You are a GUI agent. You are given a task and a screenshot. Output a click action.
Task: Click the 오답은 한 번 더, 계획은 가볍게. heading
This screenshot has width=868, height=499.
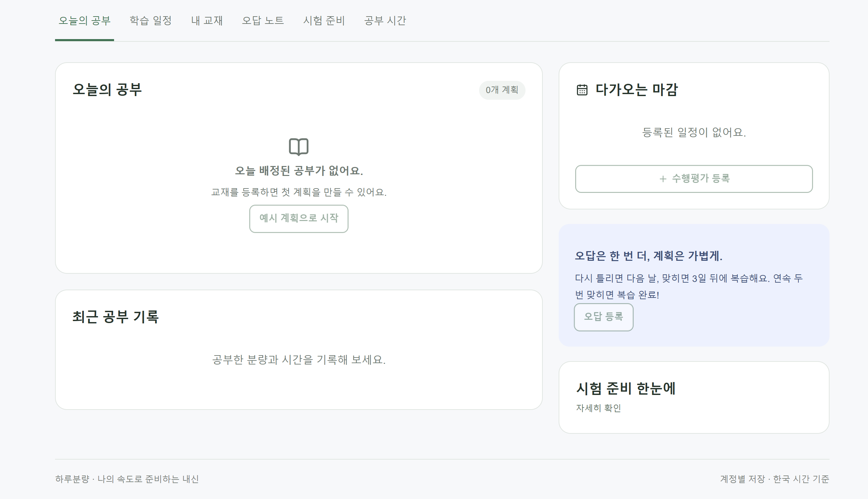649,256
